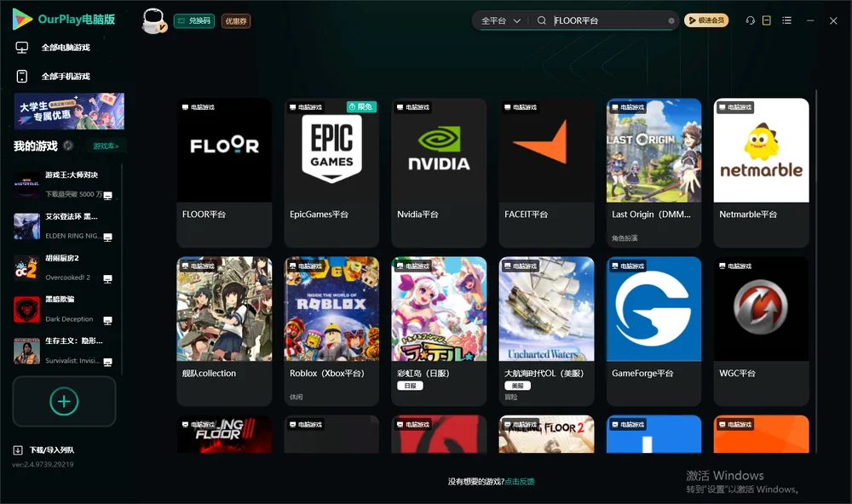The height and width of the screenshot is (504, 852).
Task: Open the 大学生专属优惠 banner
Action: pyautogui.click(x=69, y=112)
